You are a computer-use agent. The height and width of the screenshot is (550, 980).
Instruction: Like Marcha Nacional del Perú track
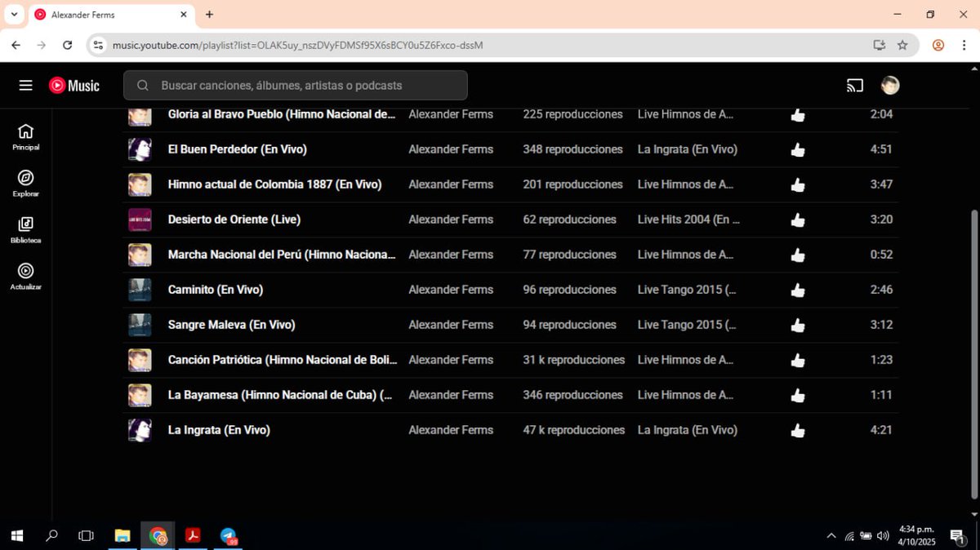[x=798, y=255]
